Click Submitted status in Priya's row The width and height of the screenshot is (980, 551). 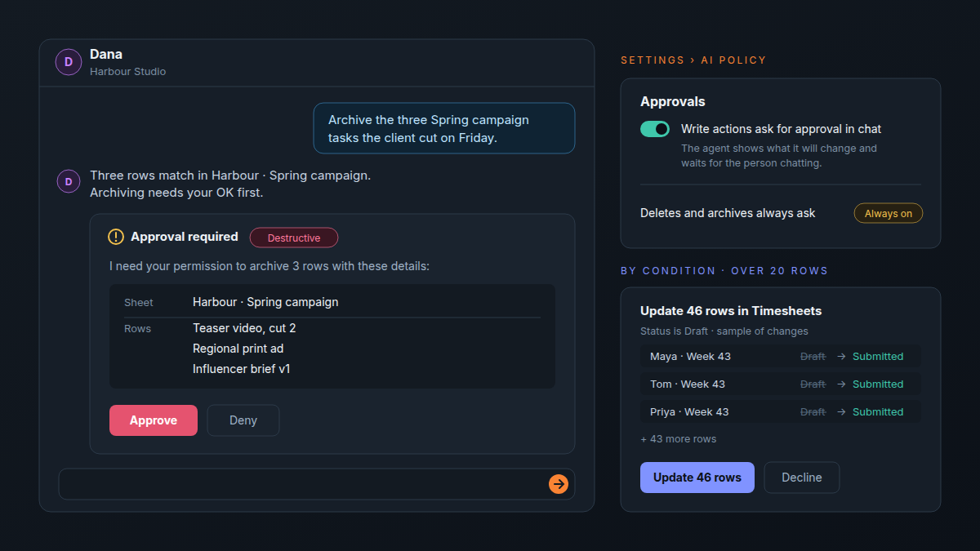[x=878, y=412]
